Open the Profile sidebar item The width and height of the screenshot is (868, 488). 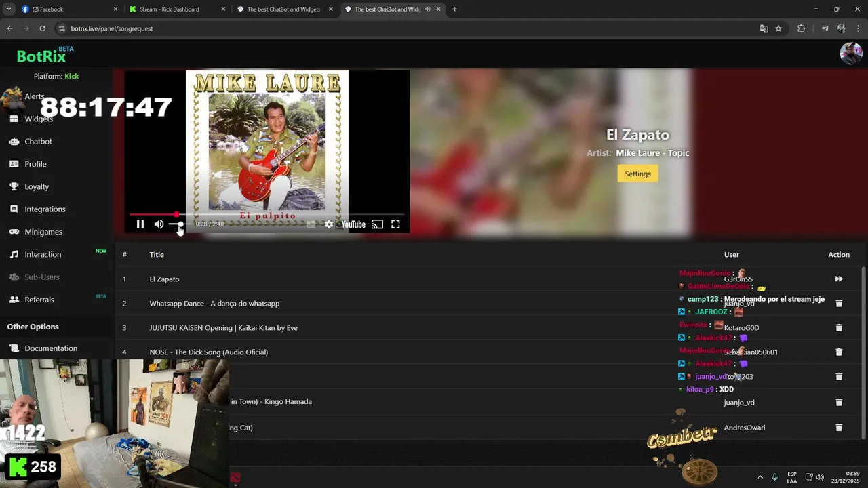(35, 164)
